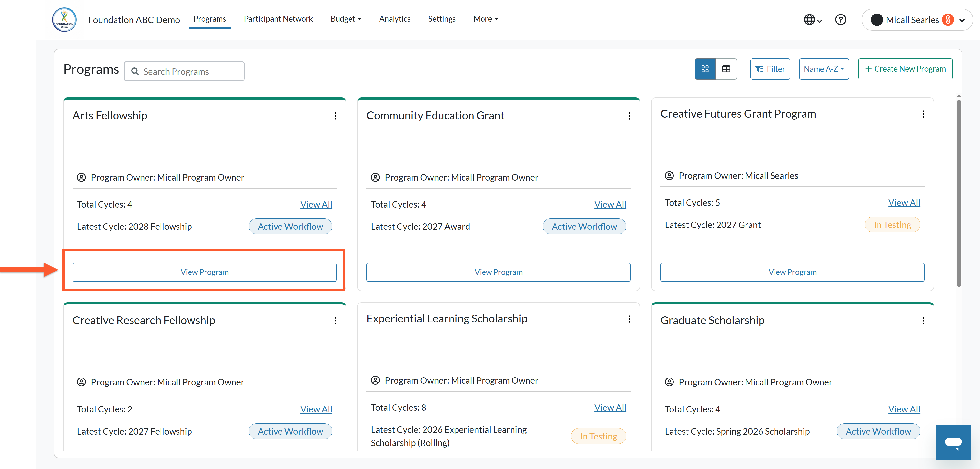The image size is (980, 469).
Task: Open Graduate Scholarship three-dot menu
Action: (923, 320)
